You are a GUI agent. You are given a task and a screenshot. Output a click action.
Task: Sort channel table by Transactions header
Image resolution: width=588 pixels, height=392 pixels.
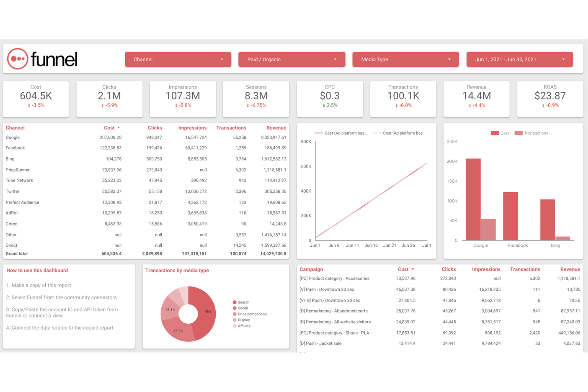(x=231, y=128)
